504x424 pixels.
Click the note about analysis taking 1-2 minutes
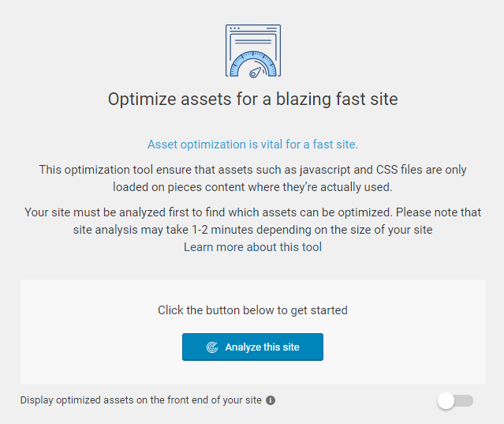252,230
